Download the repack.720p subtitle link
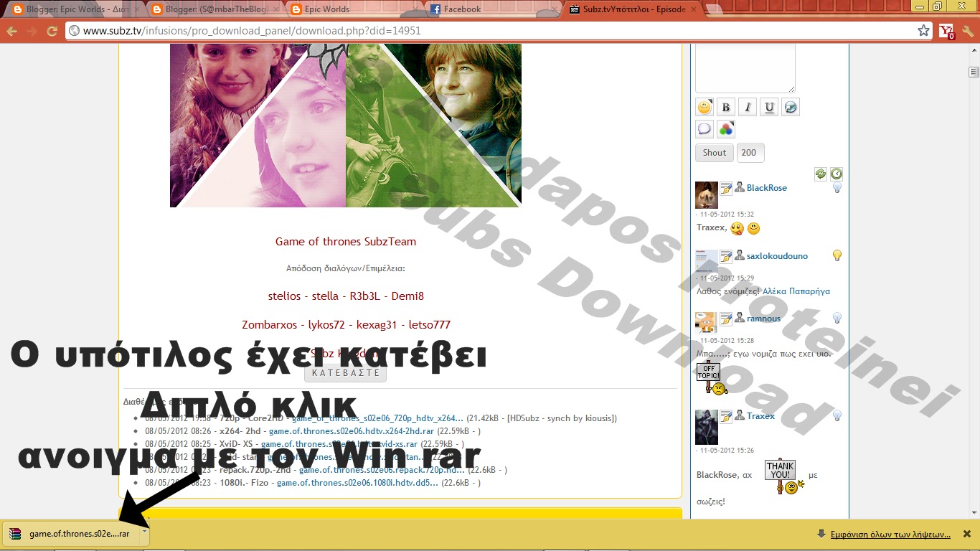This screenshot has height=551, width=980. [x=382, y=470]
